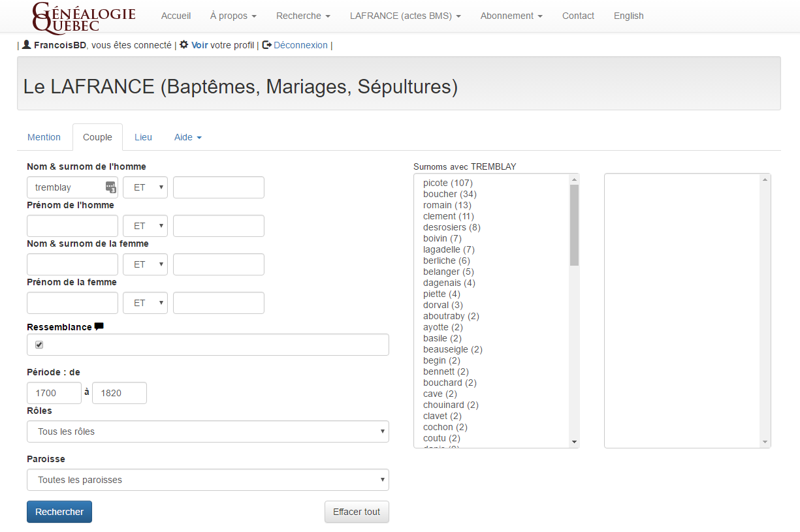Click the period end field showing 1820
This screenshot has height=532, width=800.
tap(120, 393)
